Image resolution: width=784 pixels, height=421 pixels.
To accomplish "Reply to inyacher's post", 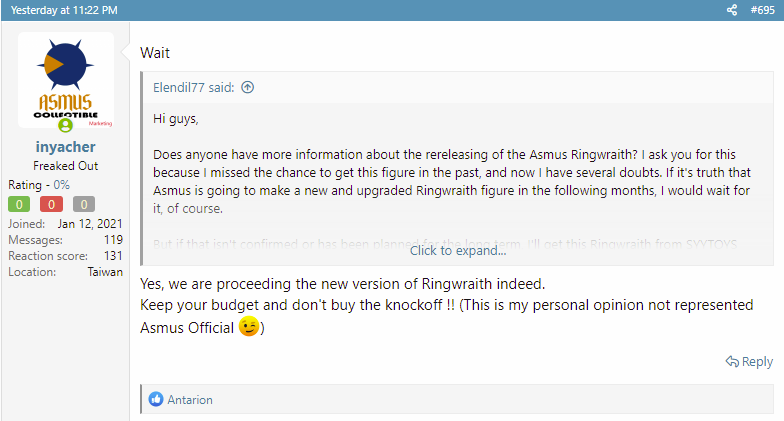I will pyautogui.click(x=750, y=362).
